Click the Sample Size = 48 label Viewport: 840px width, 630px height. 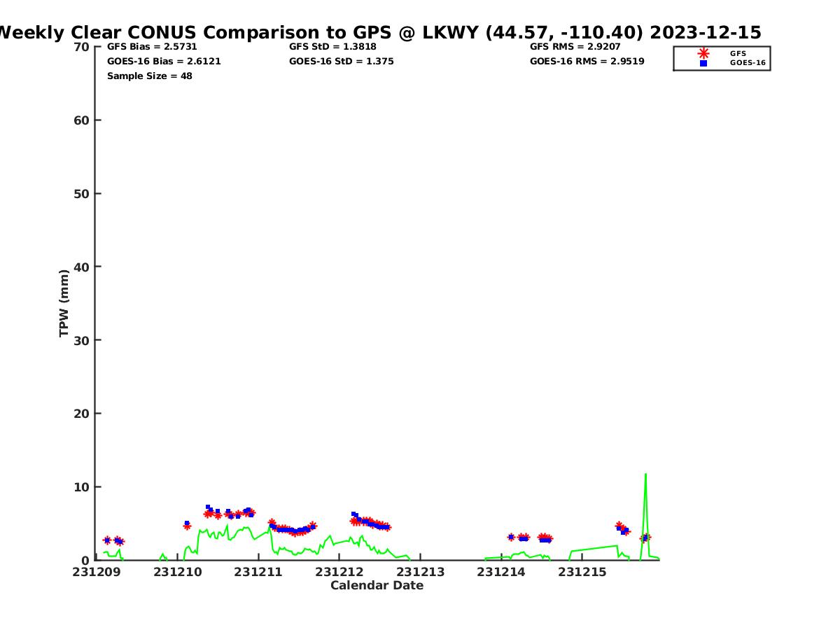click(149, 76)
